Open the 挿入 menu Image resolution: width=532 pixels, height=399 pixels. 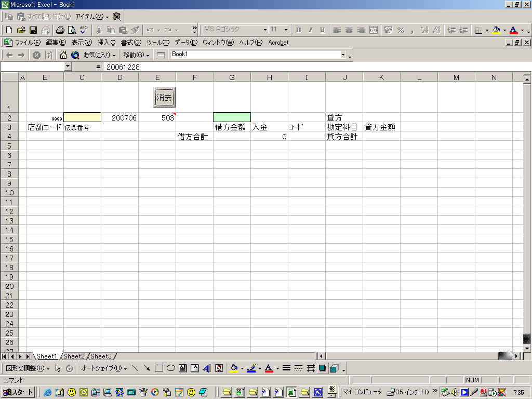[x=106, y=43]
